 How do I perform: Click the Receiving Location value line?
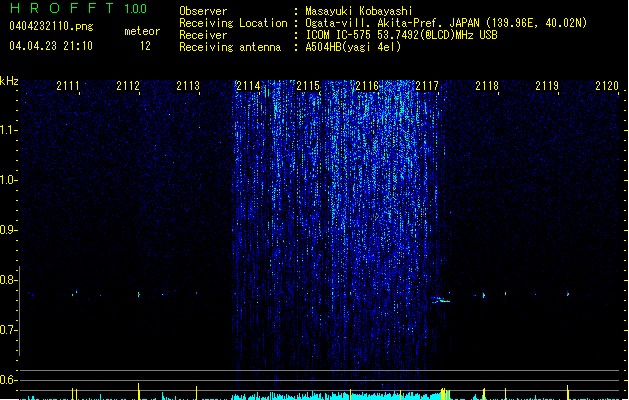(446, 23)
